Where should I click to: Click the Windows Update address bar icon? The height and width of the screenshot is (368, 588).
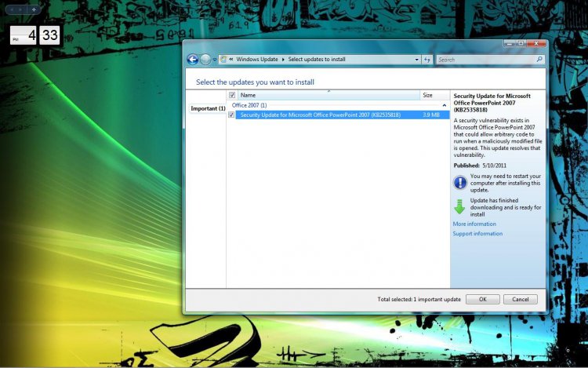(x=223, y=60)
